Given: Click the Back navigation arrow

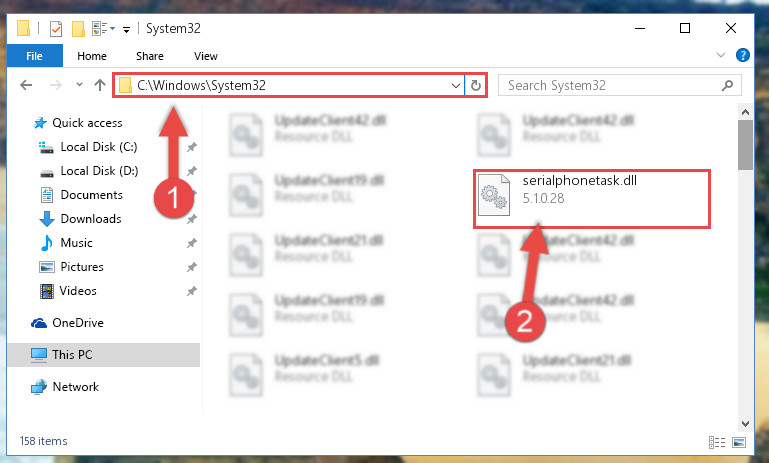Looking at the screenshot, I should tap(26, 85).
